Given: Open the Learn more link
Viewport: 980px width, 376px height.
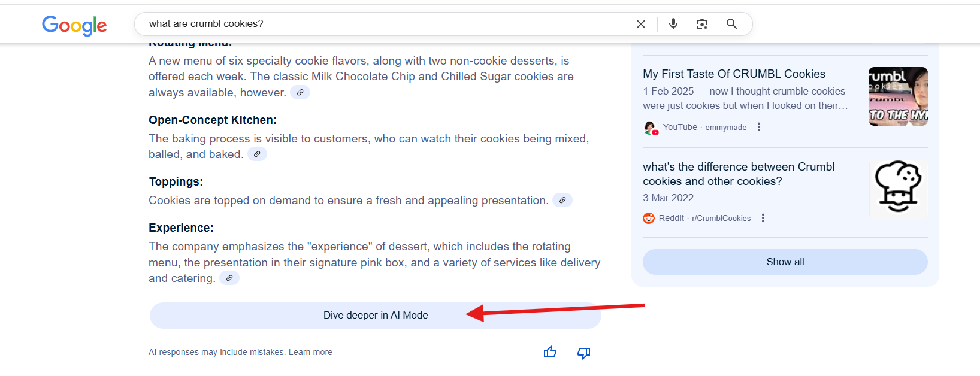Looking at the screenshot, I should pyautogui.click(x=310, y=352).
